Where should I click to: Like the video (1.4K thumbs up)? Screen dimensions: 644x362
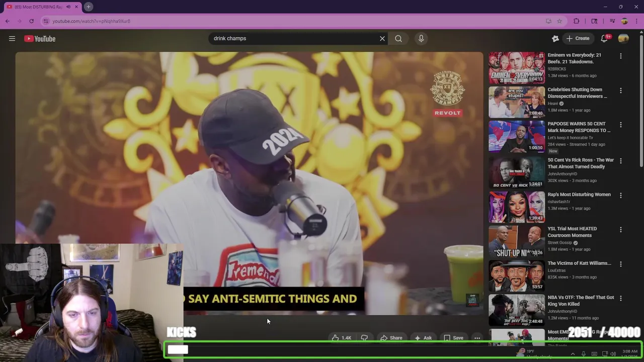coord(341,338)
